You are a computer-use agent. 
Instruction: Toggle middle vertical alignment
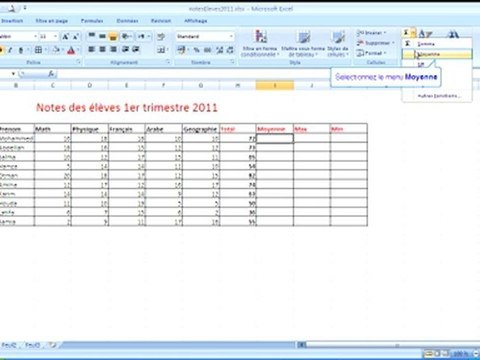(x=102, y=36)
